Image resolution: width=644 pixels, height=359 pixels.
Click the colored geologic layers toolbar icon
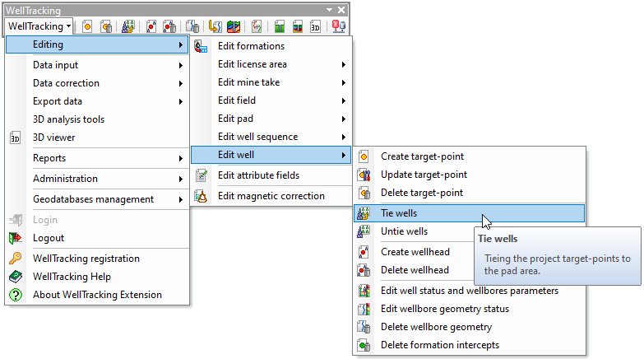(x=234, y=26)
